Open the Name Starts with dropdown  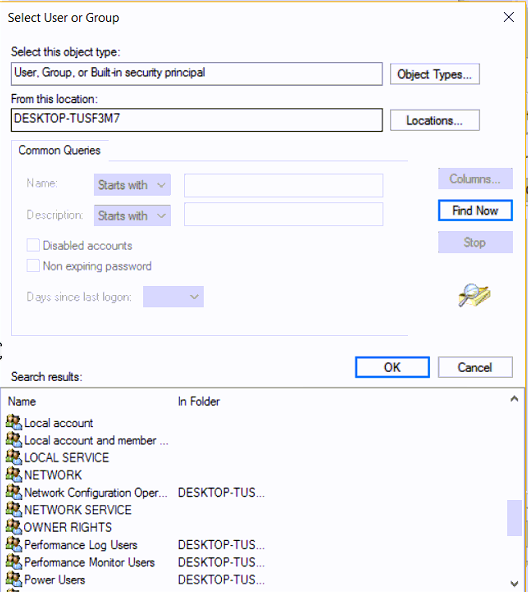132,185
